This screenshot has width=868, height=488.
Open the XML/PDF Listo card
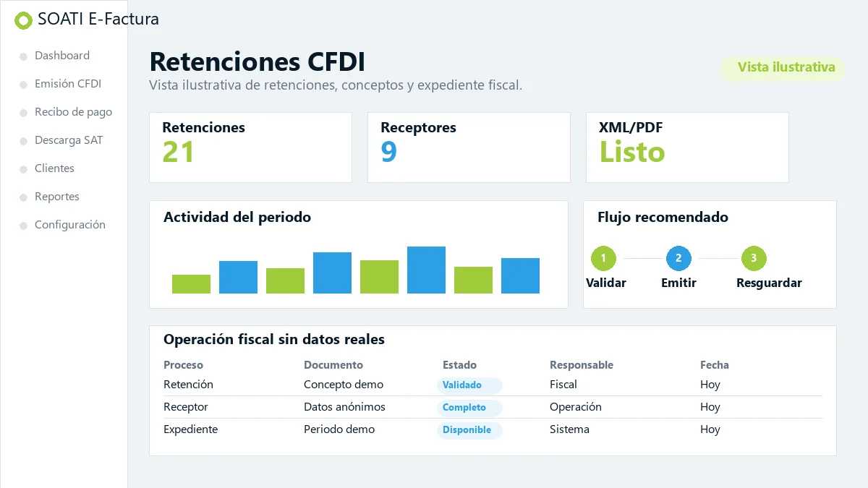pos(687,147)
